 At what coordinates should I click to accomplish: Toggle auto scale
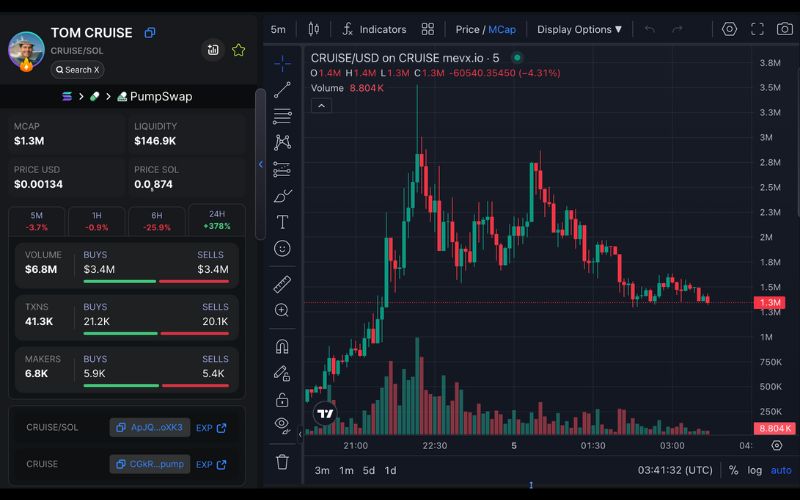click(781, 470)
